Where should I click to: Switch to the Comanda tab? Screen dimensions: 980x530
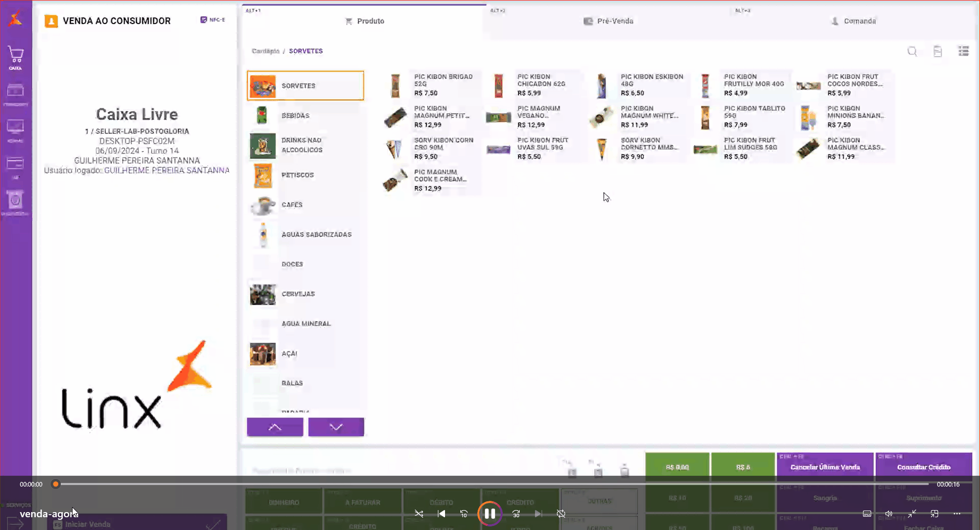coord(853,21)
